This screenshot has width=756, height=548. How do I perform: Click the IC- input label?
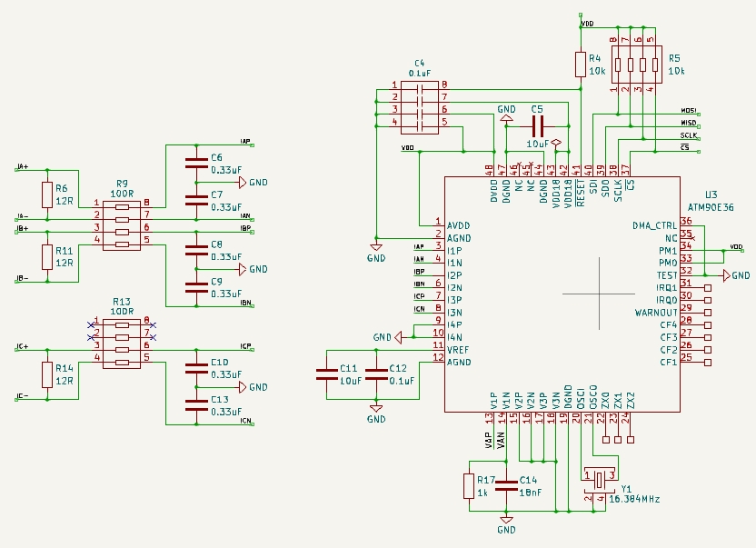click(x=23, y=396)
